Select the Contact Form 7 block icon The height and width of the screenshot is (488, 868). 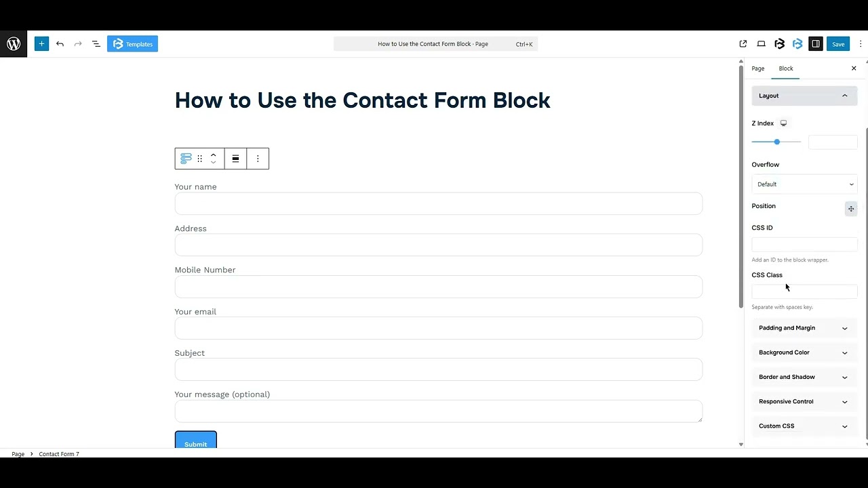click(x=185, y=158)
